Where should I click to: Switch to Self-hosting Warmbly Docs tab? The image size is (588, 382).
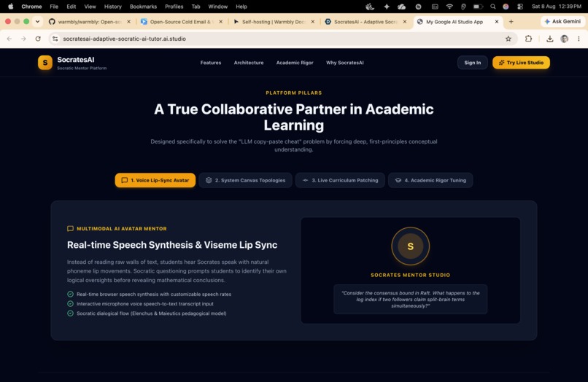click(274, 22)
